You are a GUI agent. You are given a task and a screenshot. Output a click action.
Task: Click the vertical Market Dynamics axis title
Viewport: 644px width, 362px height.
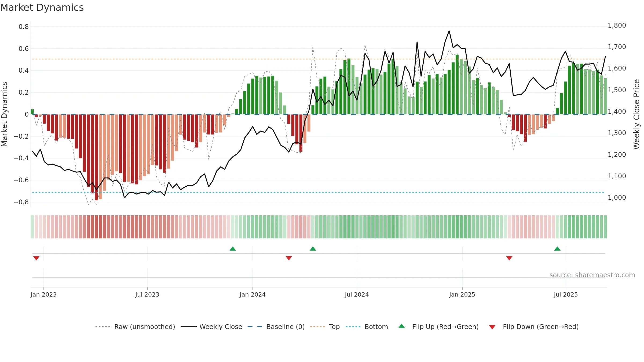pyautogui.click(x=4, y=114)
